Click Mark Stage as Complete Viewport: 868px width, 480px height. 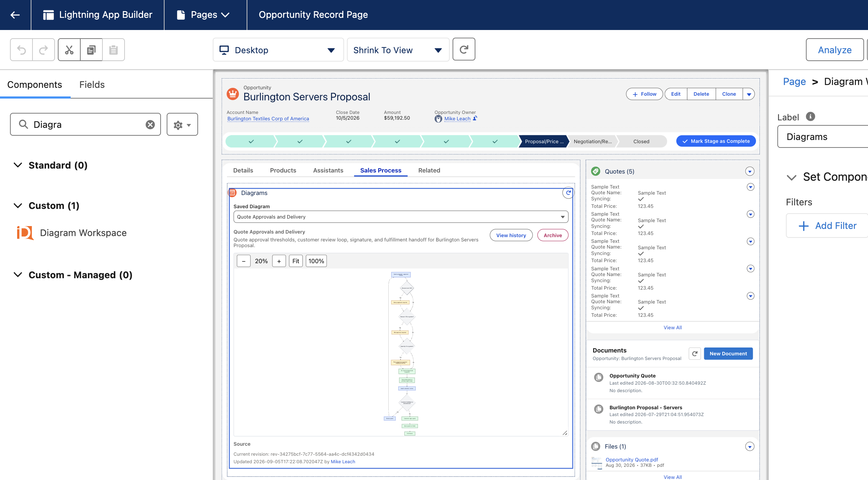[716, 141]
